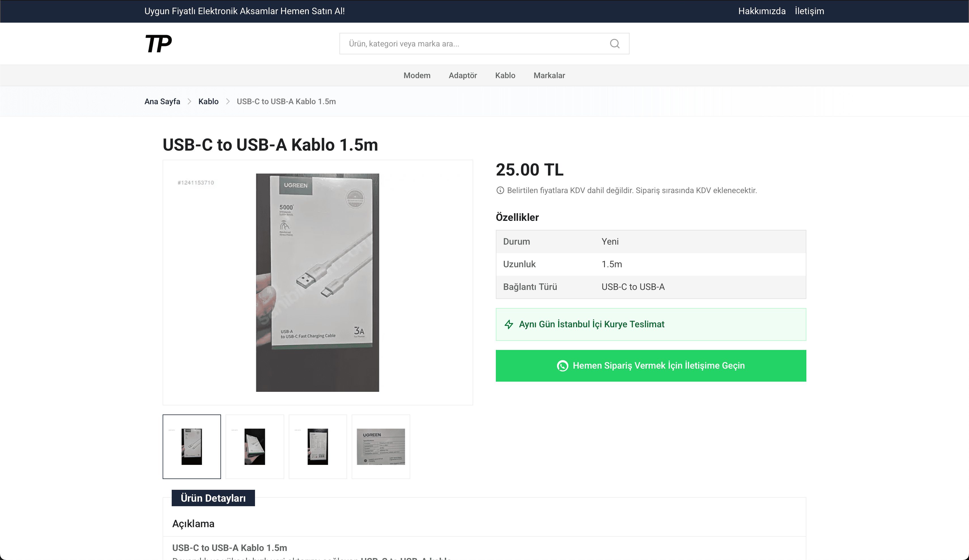Open the Modem category menu
Screen dimensions: 969x560
(417, 75)
